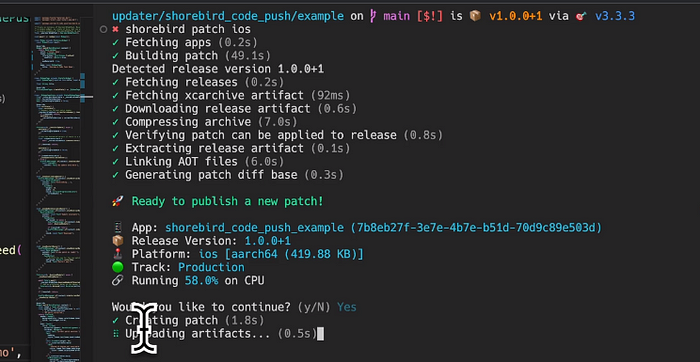Click the Track value Production
Image resolution: width=700 pixels, height=362 pixels.
211,267
